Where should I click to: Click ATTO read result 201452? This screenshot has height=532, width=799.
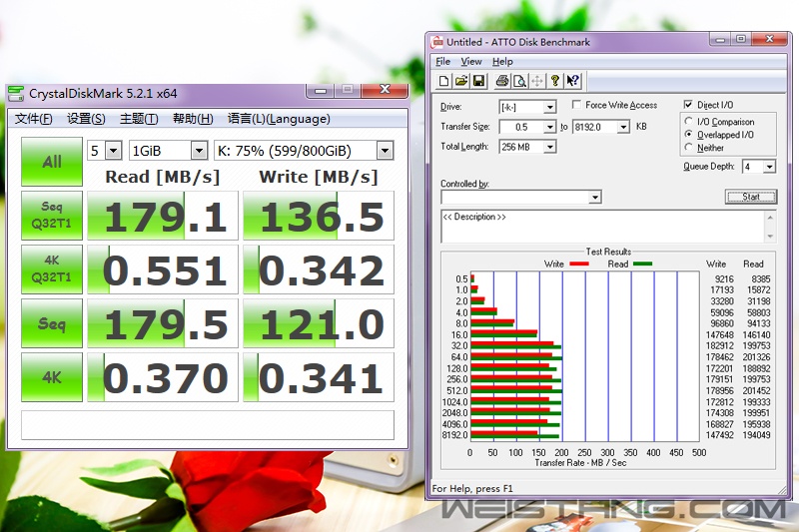[x=756, y=390]
